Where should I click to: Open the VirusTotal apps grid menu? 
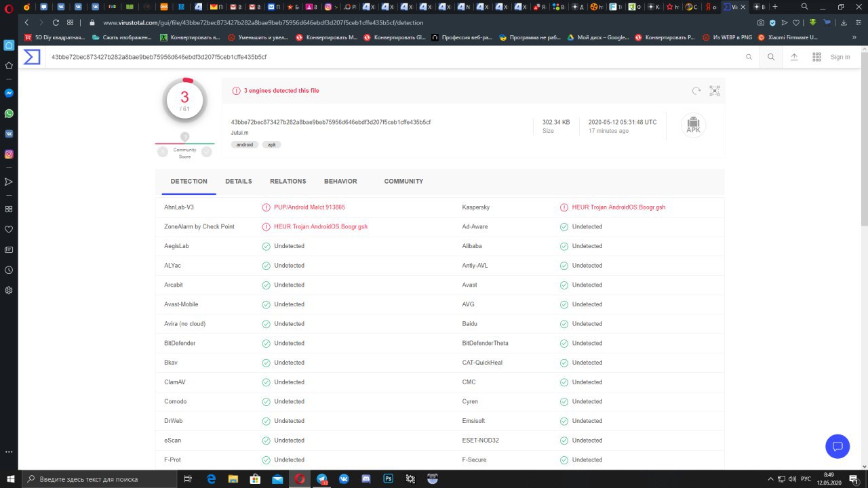pos(816,57)
